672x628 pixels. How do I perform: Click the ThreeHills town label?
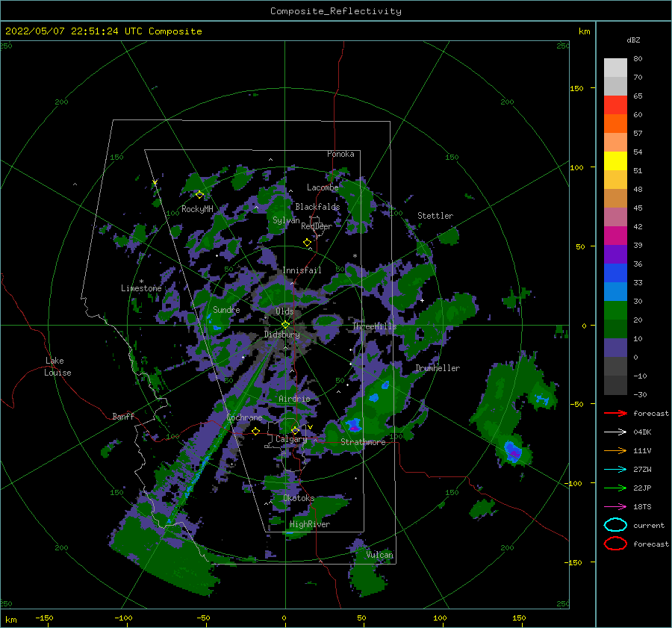[x=374, y=326]
